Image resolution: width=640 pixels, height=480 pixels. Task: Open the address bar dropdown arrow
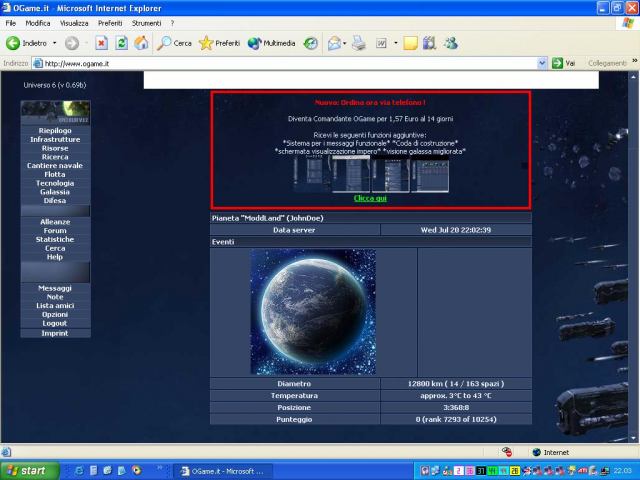542,63
